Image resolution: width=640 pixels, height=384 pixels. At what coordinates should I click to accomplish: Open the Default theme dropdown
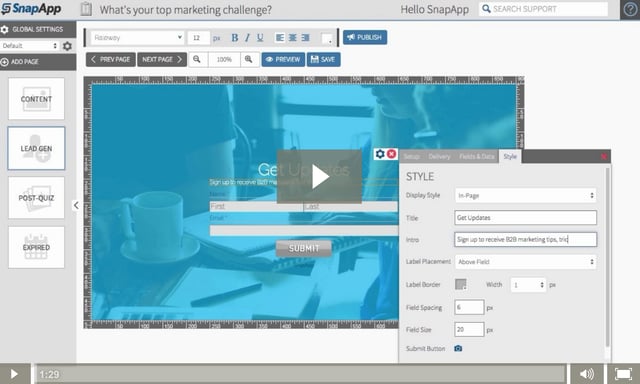[30, 46]
